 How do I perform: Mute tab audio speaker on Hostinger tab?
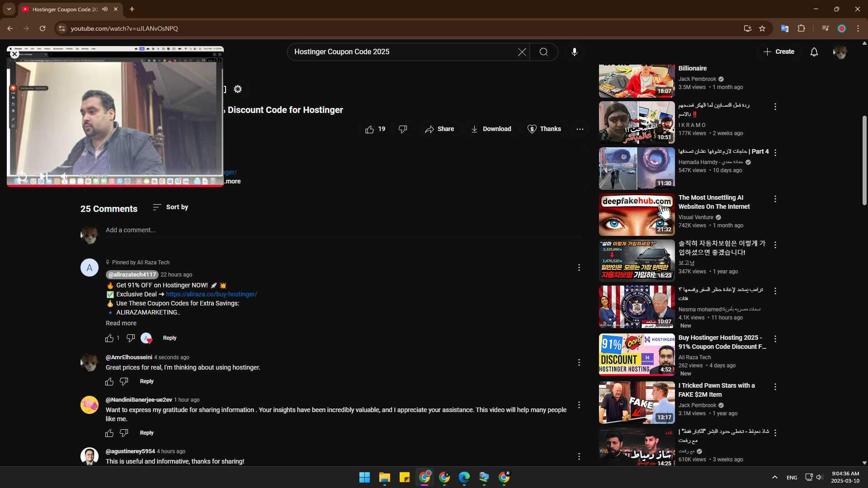coord(105,9)
